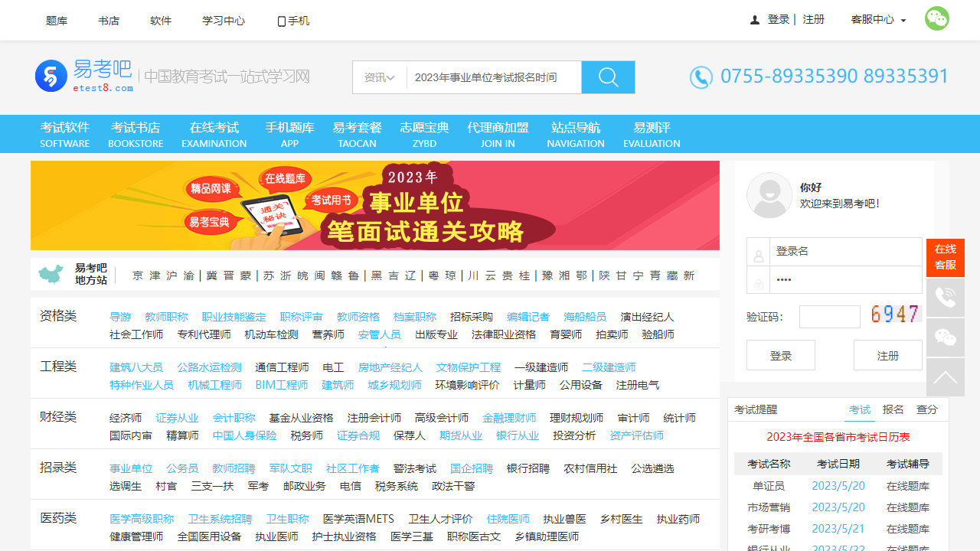This screenshot has height=551, width=980.
Task: Open the 手机 mobile link in top bar
Action: (x=293, y=21)
